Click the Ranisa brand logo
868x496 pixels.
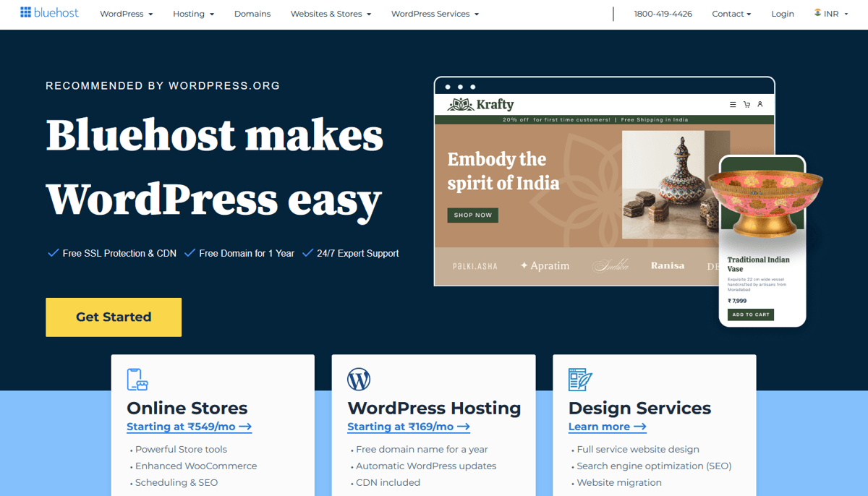pyautogui.click(x=668, y=265)
